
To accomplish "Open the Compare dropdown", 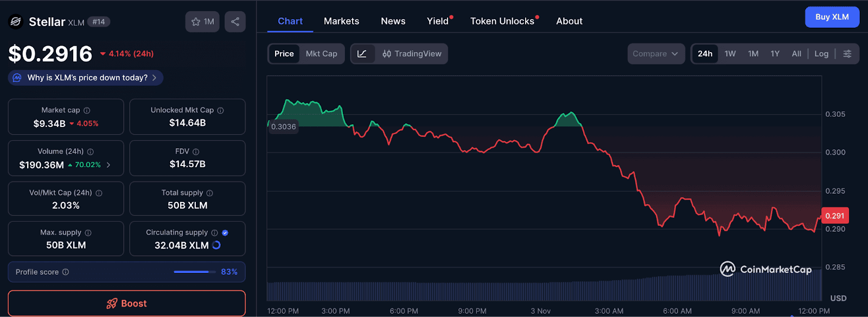I will click(x=655, y=54).
